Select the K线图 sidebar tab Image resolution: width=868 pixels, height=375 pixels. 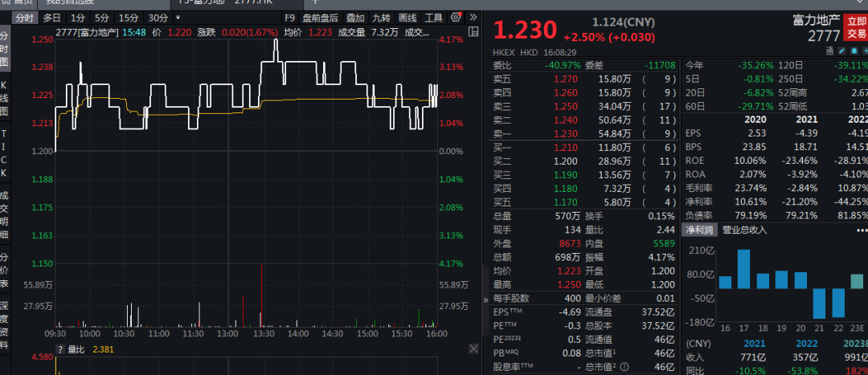click(x=5, y=100)
